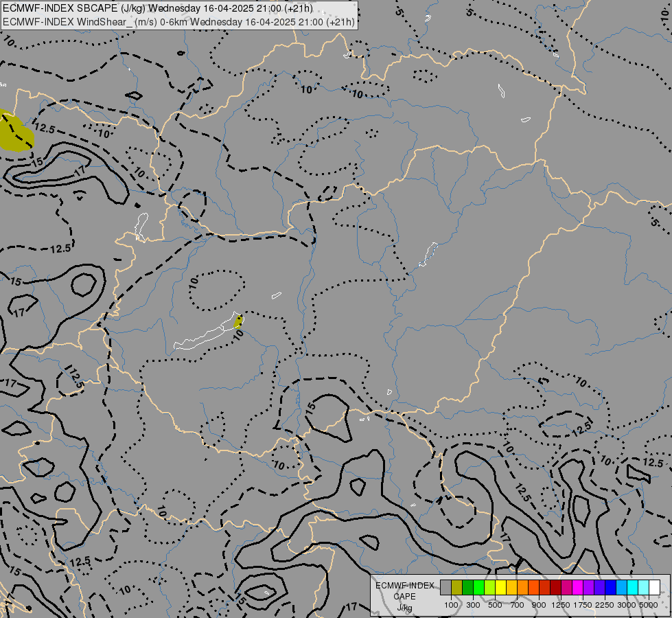
Task: Click the 700 value on the legend scale
Action: pos(518,605)
